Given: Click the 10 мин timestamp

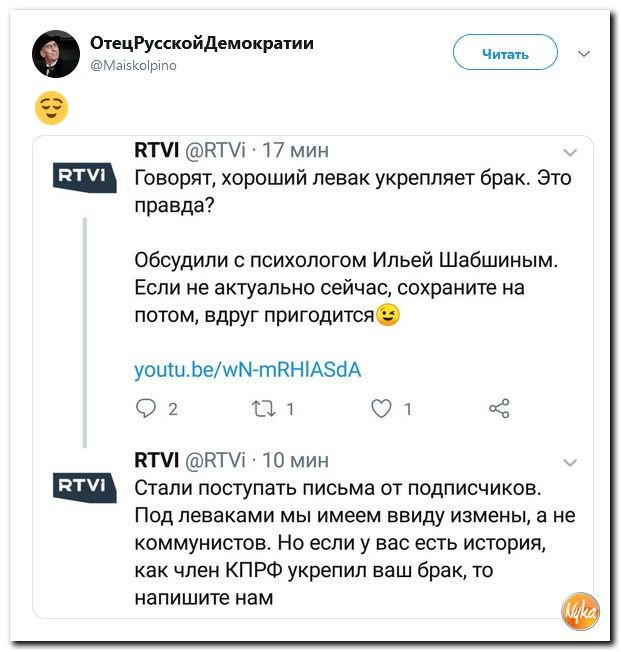Looking at the screenshot, I should [x=296, y=460].
